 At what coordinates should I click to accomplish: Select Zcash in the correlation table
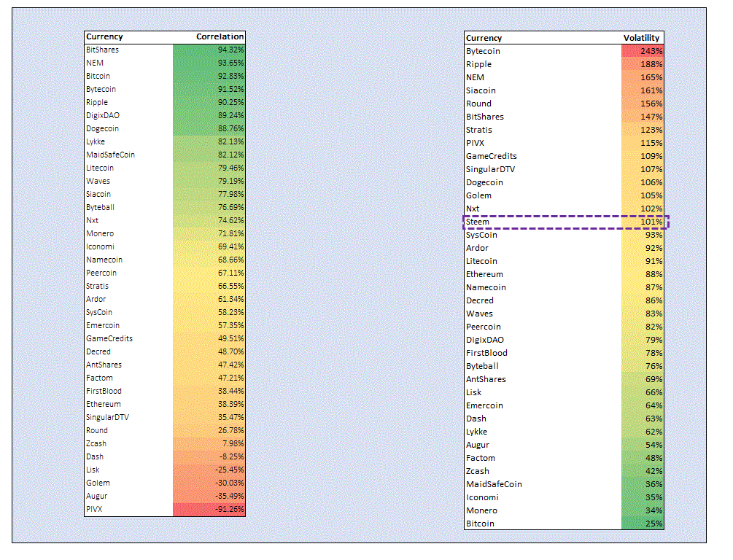[96, 443]
